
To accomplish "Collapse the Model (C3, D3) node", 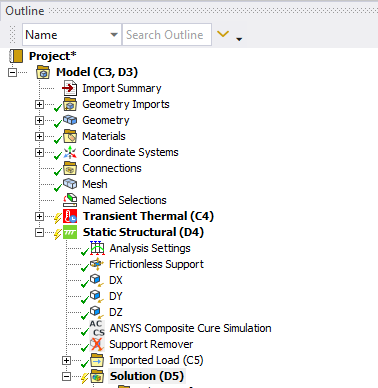I will click(12, 72).
